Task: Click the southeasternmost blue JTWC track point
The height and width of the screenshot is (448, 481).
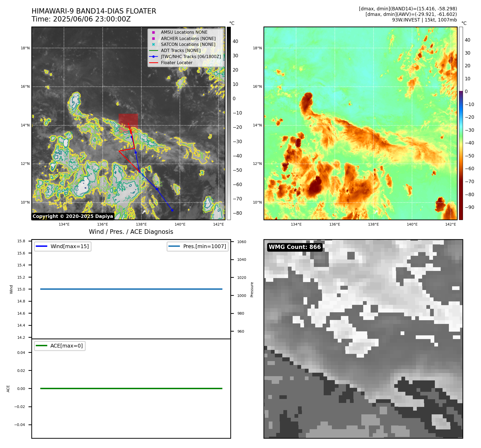Action: click(x=172, y=210)
